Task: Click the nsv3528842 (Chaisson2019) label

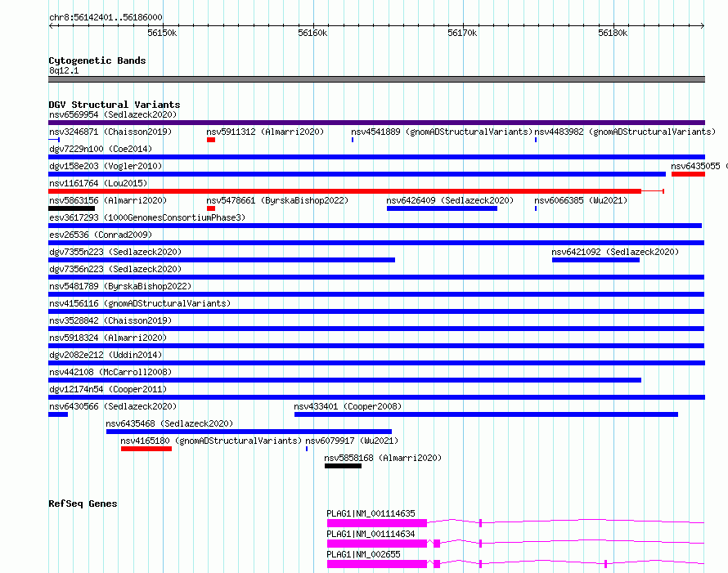Action: [110, 320]
